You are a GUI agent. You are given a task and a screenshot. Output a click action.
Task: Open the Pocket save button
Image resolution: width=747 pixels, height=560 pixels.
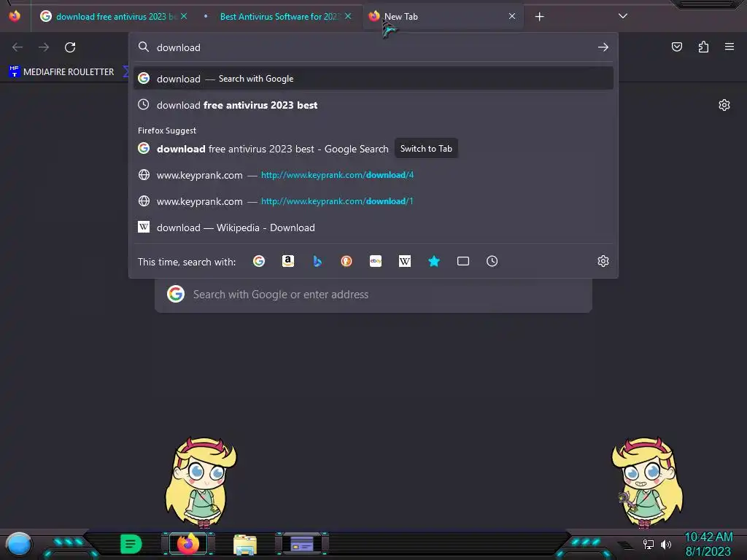pyautogui.click(x=677, y=47)
